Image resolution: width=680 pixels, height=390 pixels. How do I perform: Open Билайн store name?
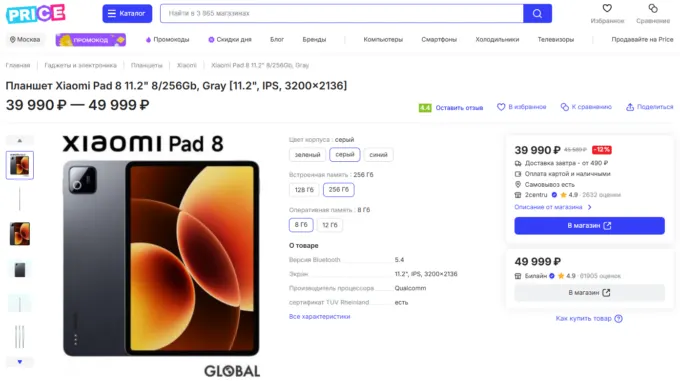(536, 276)
